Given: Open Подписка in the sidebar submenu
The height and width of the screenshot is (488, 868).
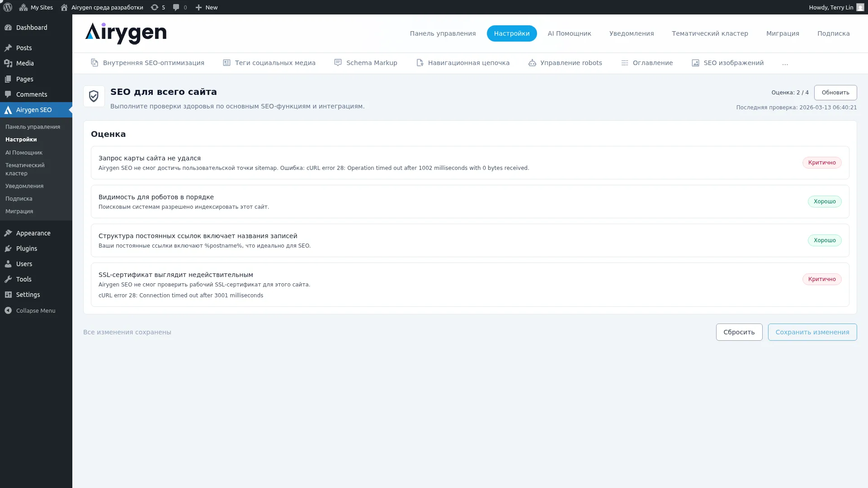Looking at the screenshot, I should pos(19,199).
